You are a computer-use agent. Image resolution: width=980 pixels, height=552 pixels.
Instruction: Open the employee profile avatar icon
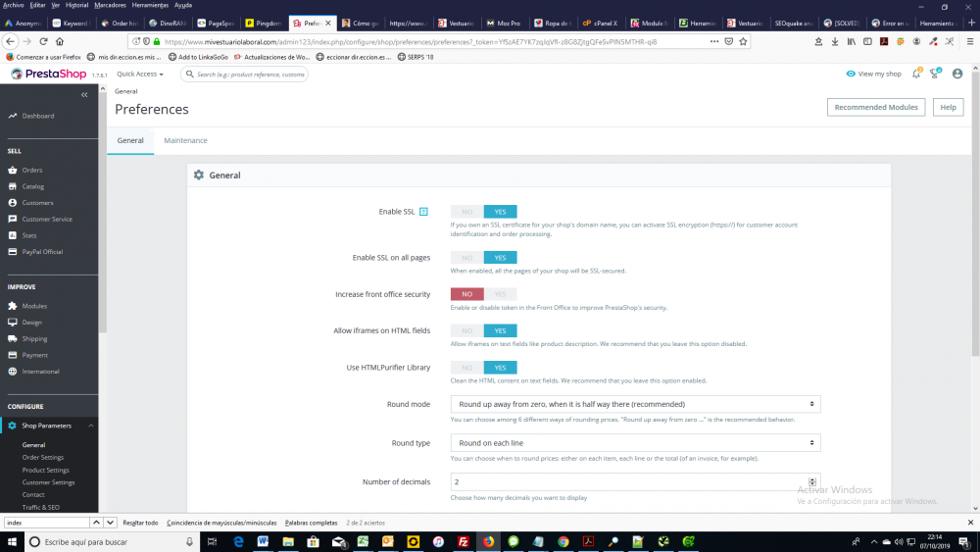[956, 74]
